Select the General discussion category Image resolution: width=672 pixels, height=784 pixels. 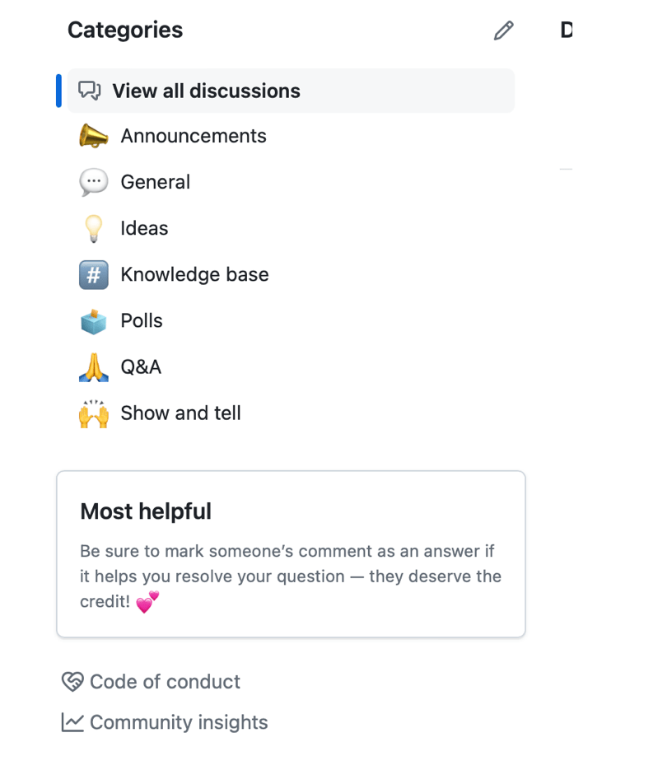(x=155, y=181)
